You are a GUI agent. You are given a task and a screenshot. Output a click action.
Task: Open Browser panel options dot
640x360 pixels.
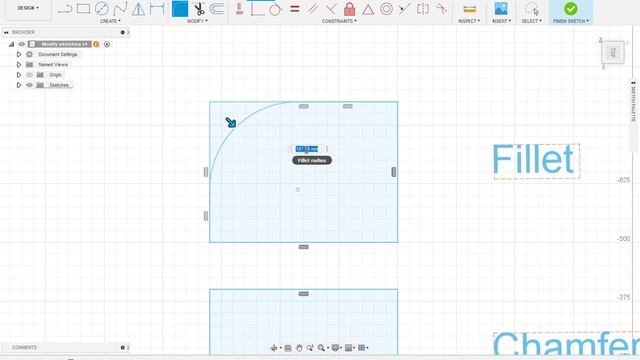tap(122, 32)
